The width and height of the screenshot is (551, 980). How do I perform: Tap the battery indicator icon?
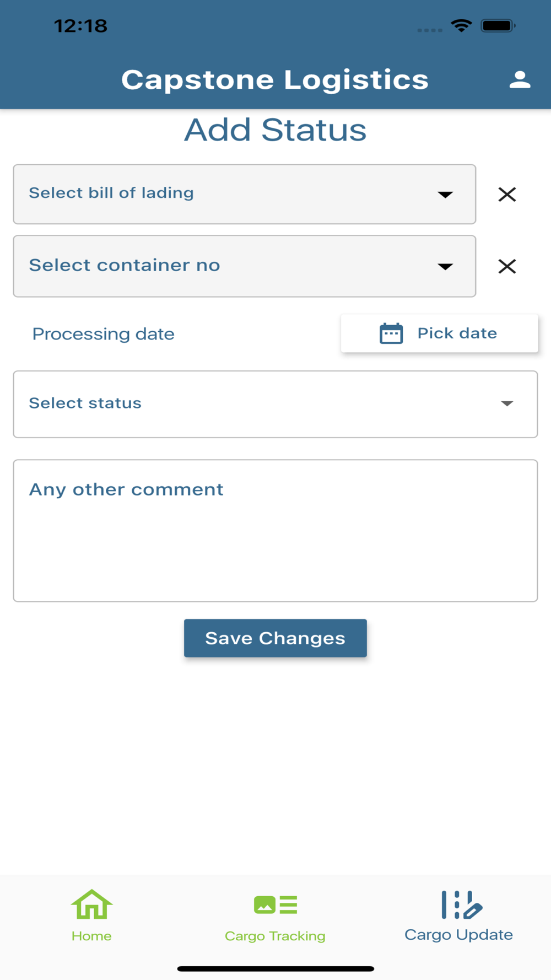pos(498,25)
